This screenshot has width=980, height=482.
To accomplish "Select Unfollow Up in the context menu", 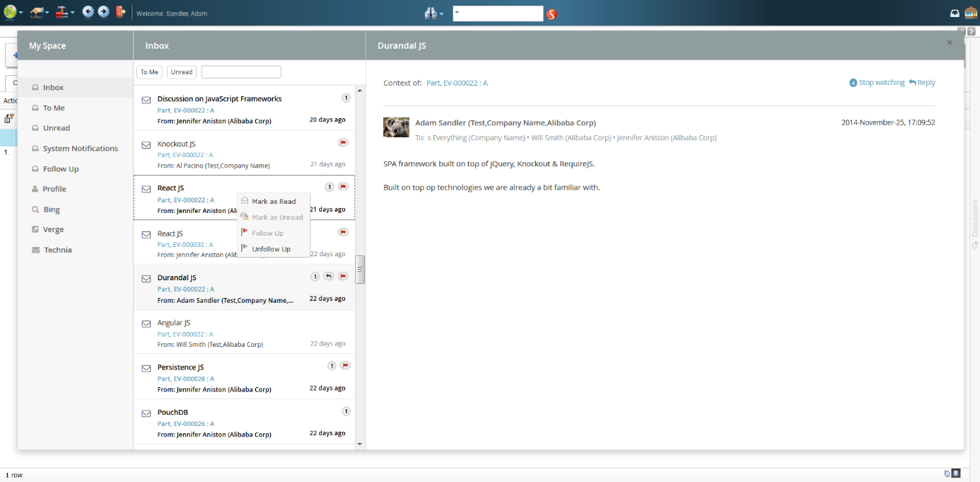I will point(271,249).
